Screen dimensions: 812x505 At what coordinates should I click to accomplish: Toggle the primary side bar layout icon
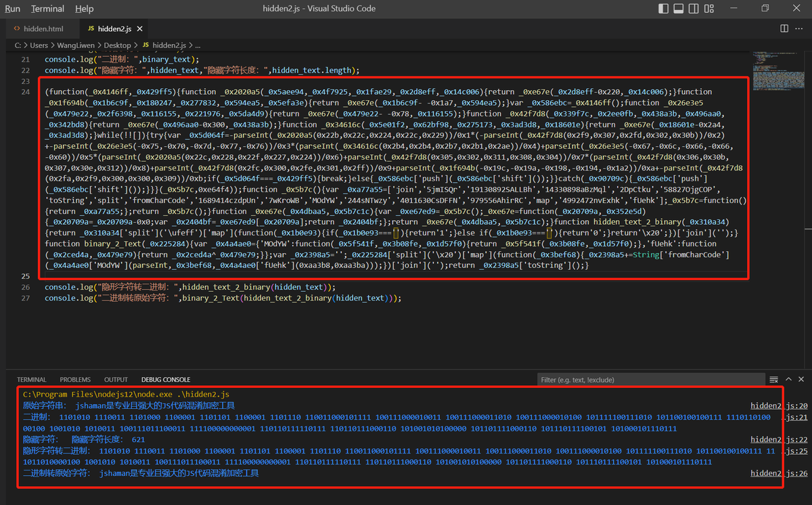point(663,9)
